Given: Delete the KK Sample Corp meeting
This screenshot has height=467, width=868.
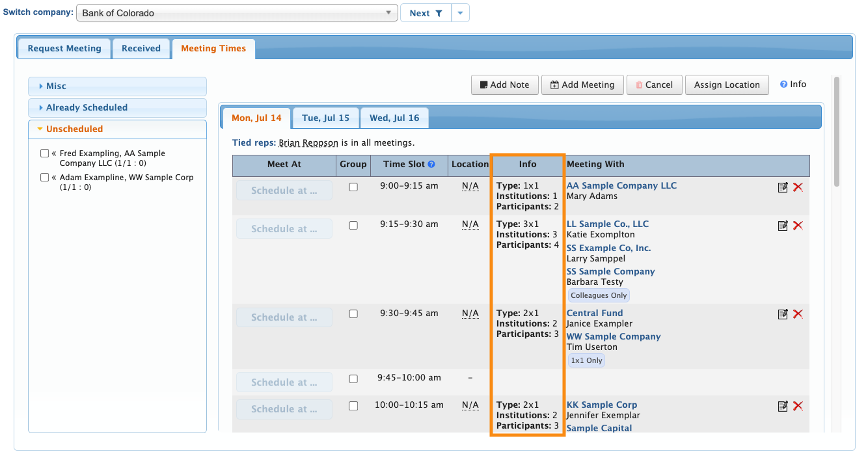Looking at the screenshot, I should 798,406.
